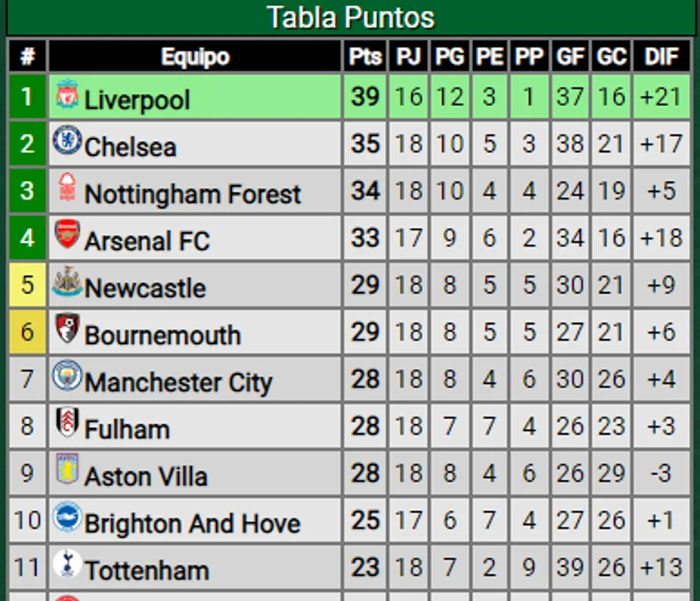Click the Fulham crest icon
Image resolution: width=700 pixels, height=601 pixels.
[x=67, y=422]
